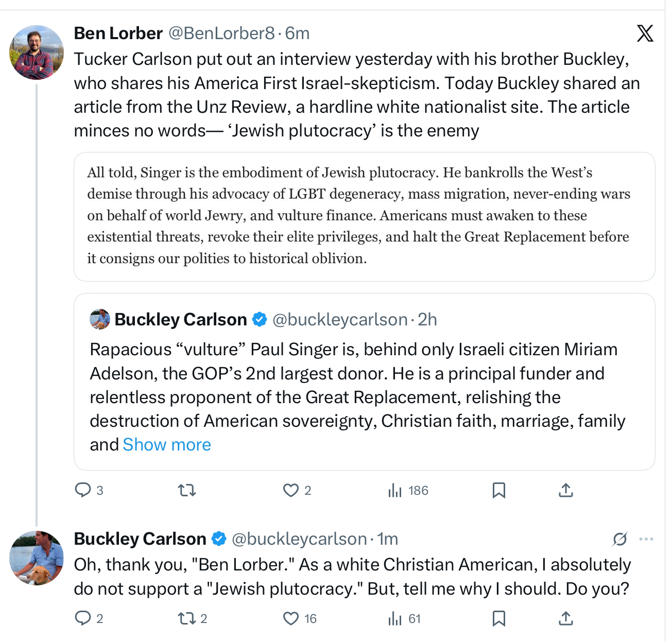Open Ben Lorber's profile picture

(x=37, y=53)
